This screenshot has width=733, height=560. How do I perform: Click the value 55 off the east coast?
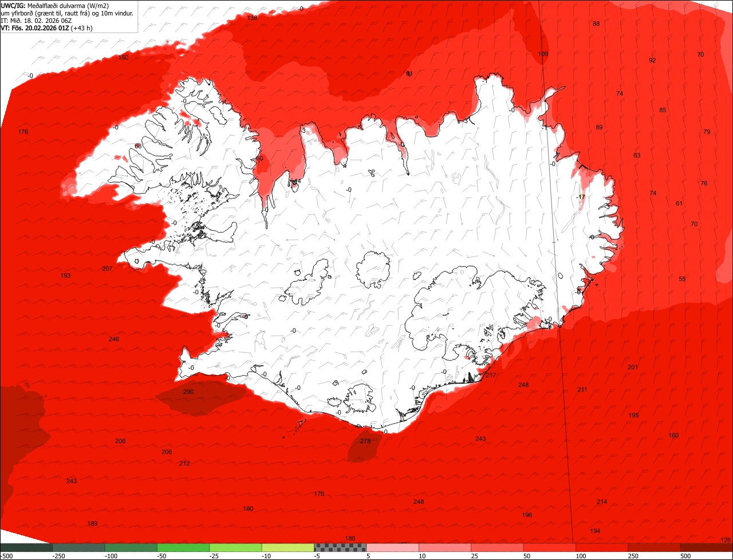pos(682,279)
